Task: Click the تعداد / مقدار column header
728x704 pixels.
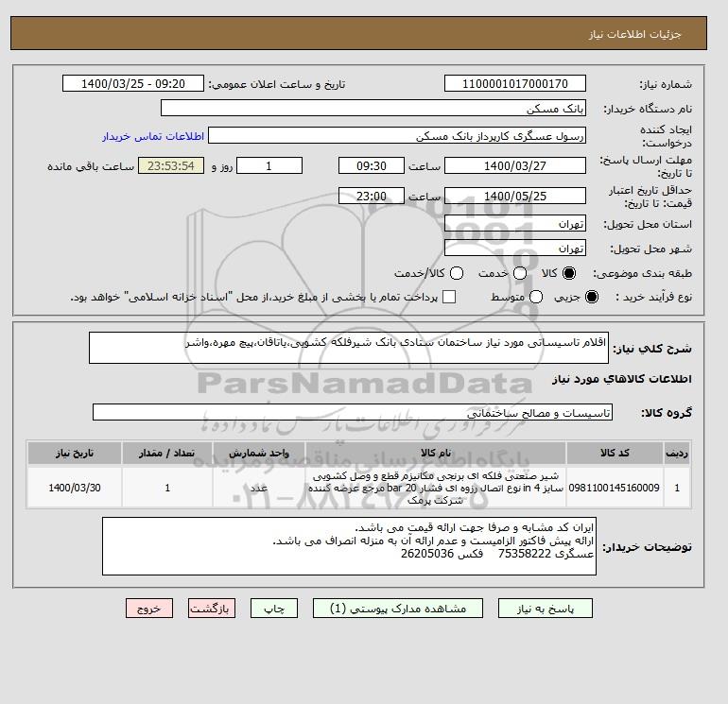Action: point(167,453)
